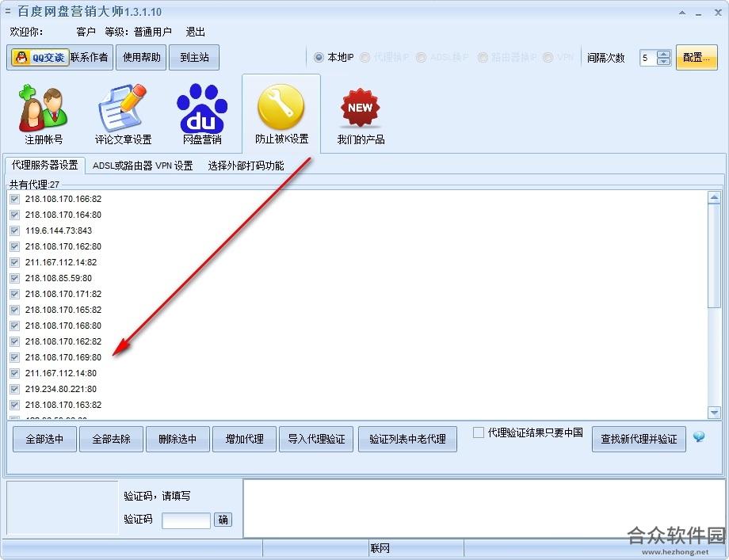729x560 pixels.
Task: Increase 间隔次数 with the up arrow
Action: click(664, 54)
